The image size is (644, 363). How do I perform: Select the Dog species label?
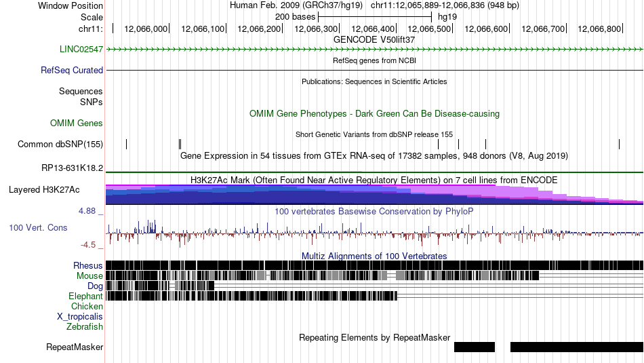pos(95,286)
